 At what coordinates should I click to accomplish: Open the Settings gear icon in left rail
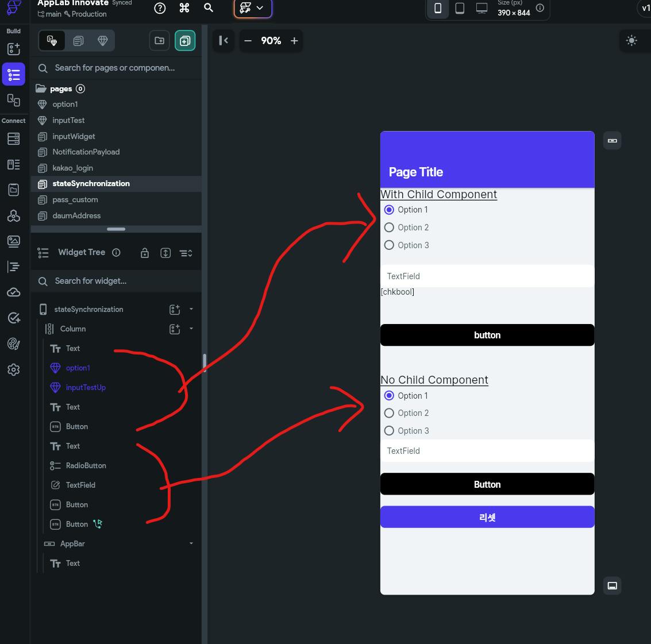click(x=14, y=369)
